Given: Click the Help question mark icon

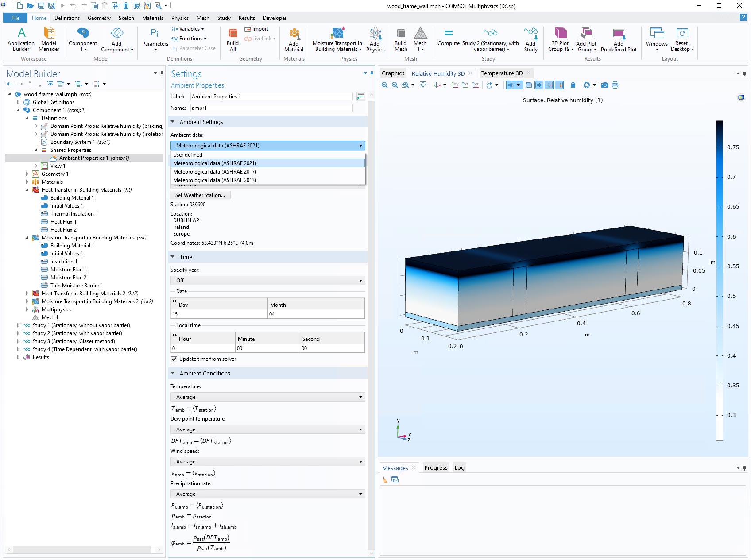Looking at the screenshot, I should (x=743, y=17).
